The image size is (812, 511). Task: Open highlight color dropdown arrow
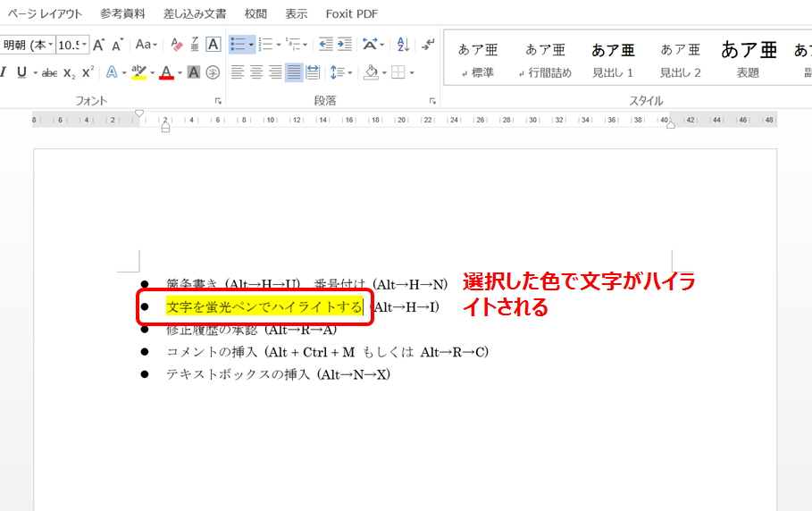pos(152,72)
